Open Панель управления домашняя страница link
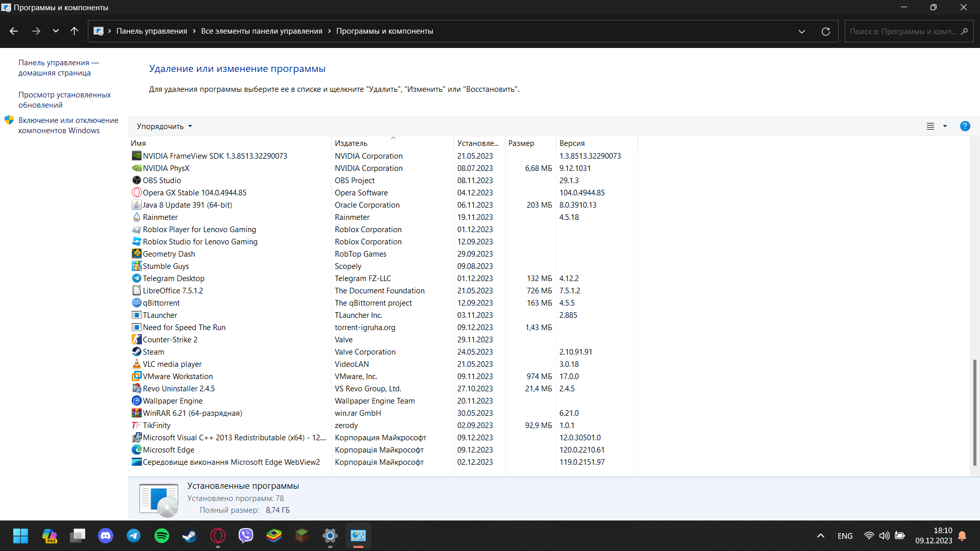 pos(59,68)
